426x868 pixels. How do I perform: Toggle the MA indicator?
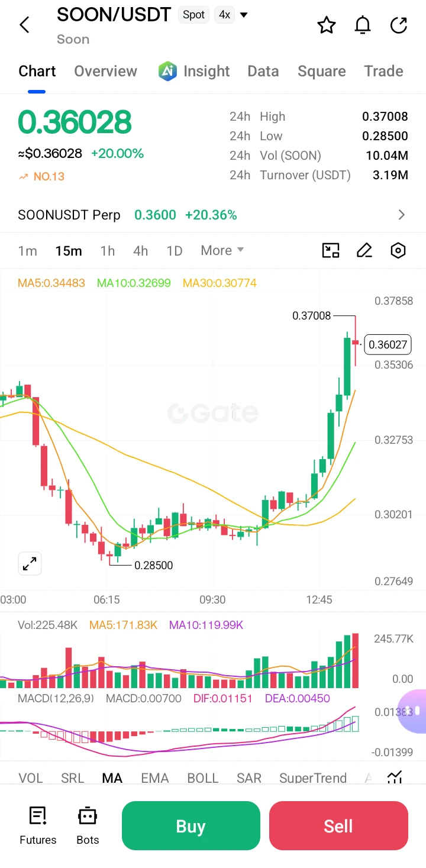(112, 777)
